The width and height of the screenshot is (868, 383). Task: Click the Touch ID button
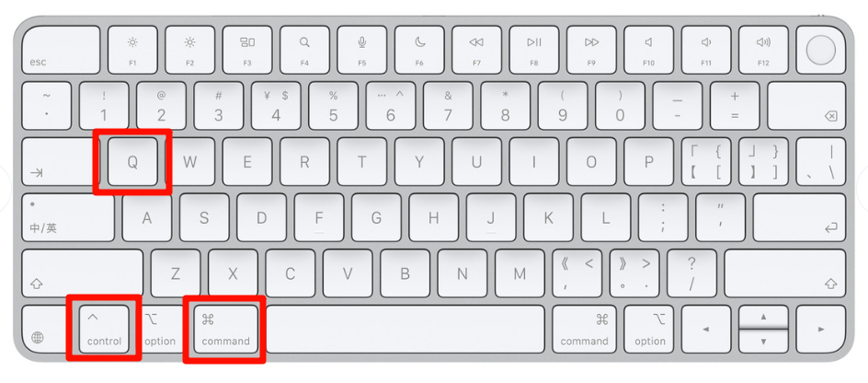coord(821,50)
